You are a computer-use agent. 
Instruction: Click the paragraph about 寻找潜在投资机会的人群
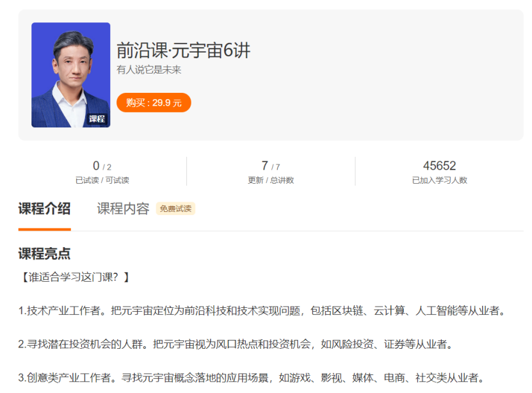(236, 344)
